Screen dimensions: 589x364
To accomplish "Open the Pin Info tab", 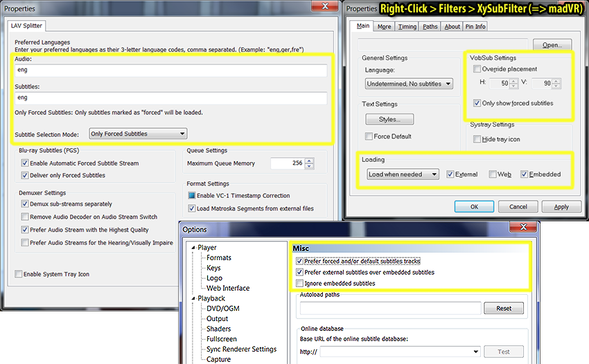I will tap(475, 27).
